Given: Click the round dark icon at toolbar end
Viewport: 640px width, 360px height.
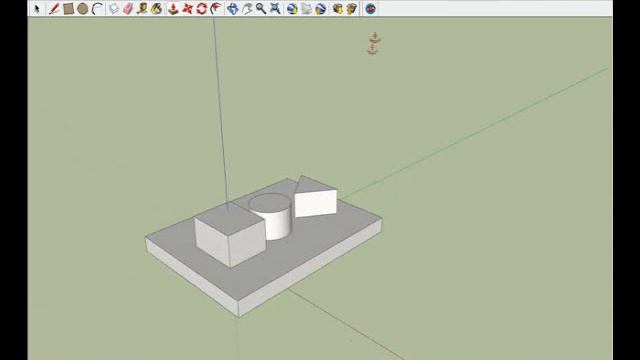Looking at the screenshot, I should [x=370, y=9].
